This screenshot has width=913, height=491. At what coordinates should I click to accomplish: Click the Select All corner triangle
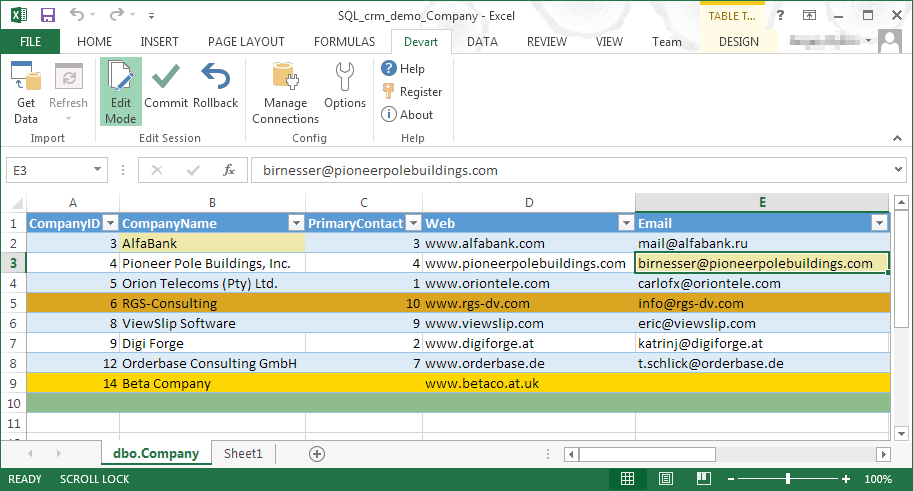[x=17, y=203]
